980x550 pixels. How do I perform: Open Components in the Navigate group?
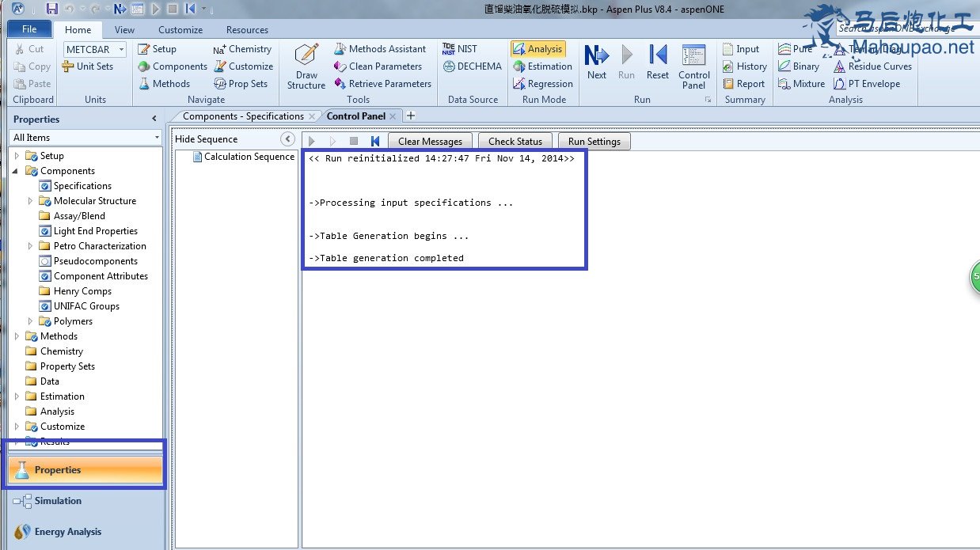pyautogui.click(x=173, y=66)
